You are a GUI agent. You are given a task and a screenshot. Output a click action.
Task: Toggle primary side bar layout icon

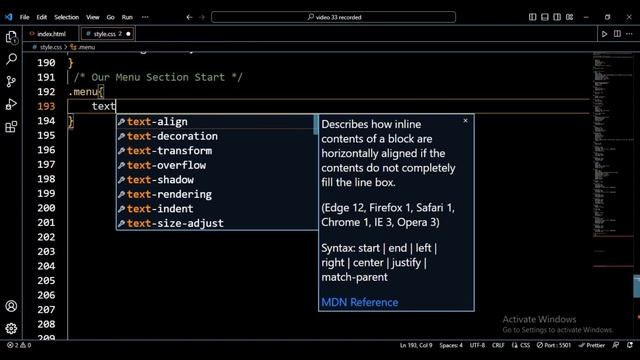(x=533, y=17)
